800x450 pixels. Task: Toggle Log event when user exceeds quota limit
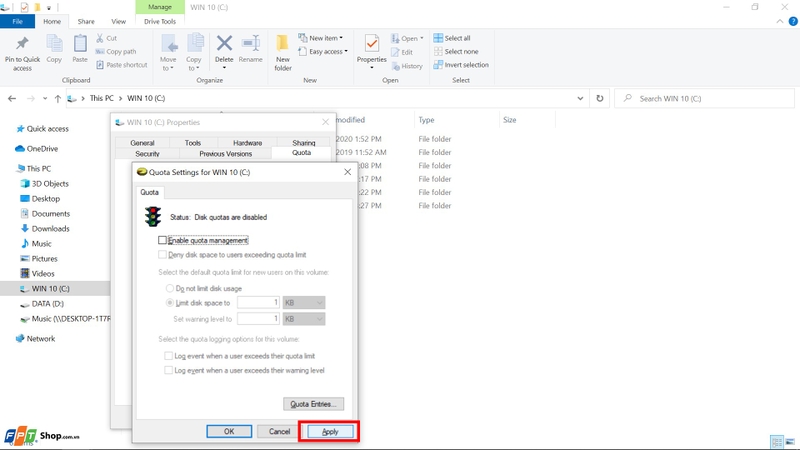click(x=168, y=356)
